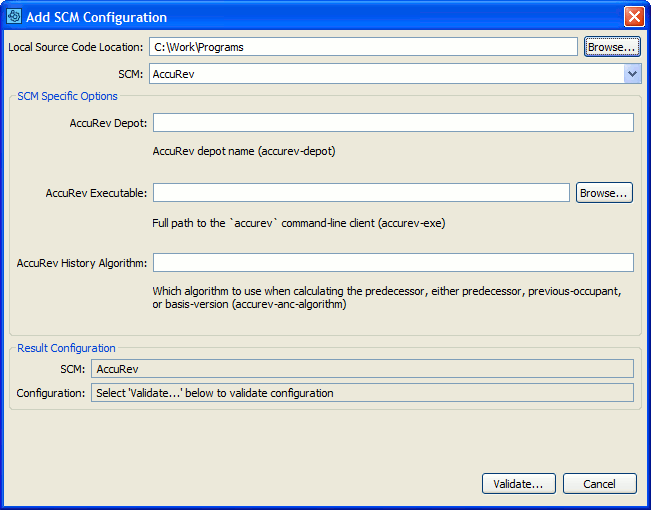Click the "Result Configuration" group heading
This screenshot has height=510, width=651.
point(65,348)
